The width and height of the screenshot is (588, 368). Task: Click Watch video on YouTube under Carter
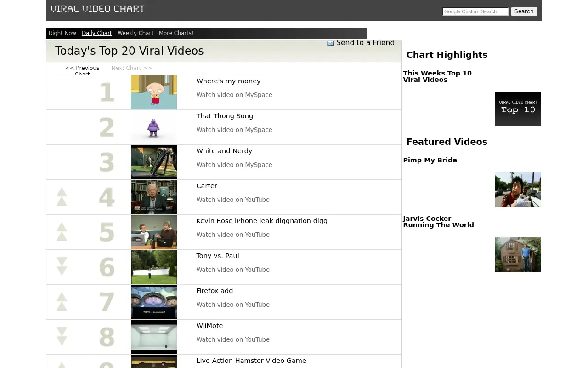point(233,200)
